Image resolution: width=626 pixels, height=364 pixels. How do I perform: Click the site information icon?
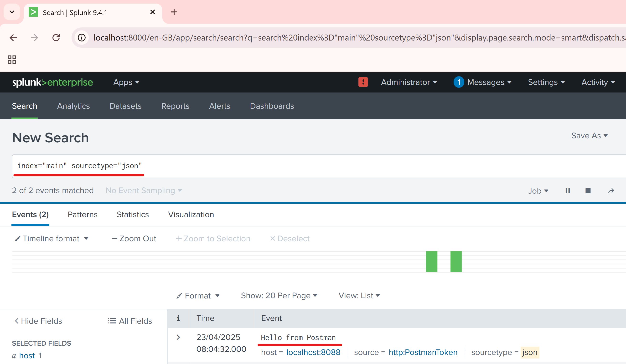pos(82,38)
